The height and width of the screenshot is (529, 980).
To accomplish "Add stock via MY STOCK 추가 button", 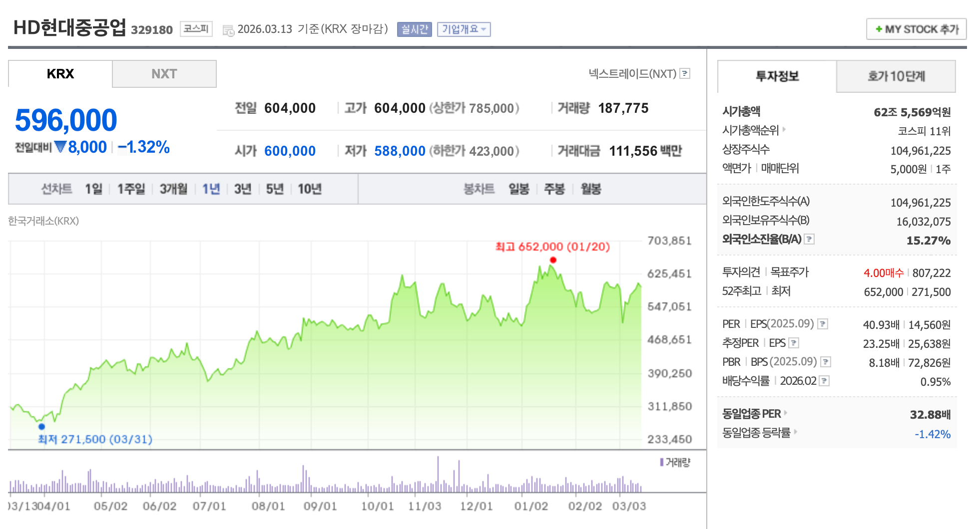I will [x=917, y=29].
